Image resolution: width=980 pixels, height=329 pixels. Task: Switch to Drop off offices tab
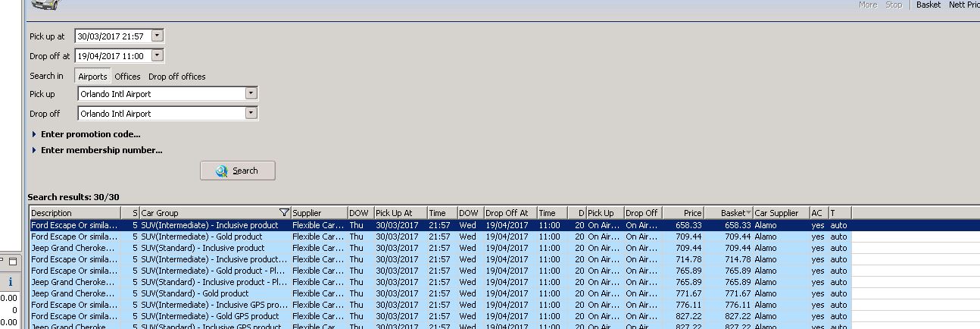click(x=176, y=77)
